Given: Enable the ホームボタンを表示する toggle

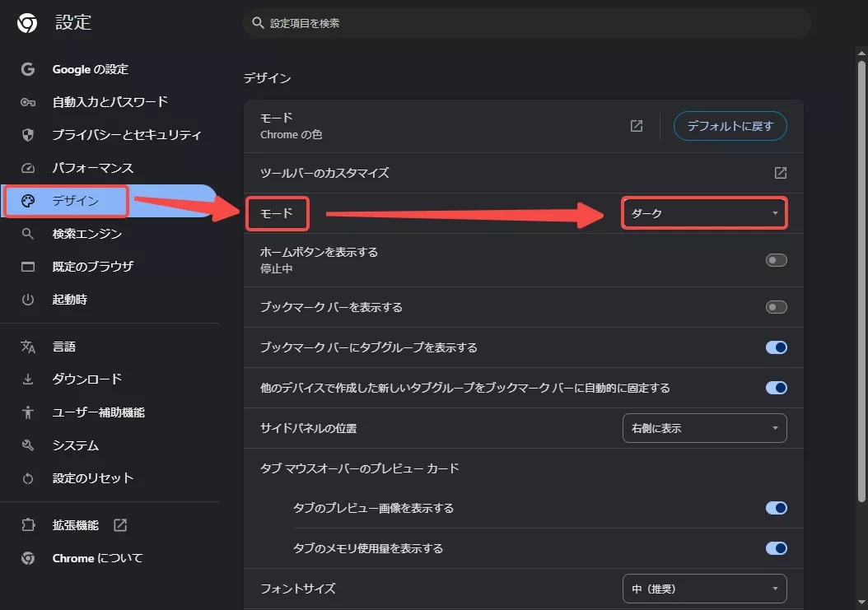Looking at the screenshot, I should 775,260.
